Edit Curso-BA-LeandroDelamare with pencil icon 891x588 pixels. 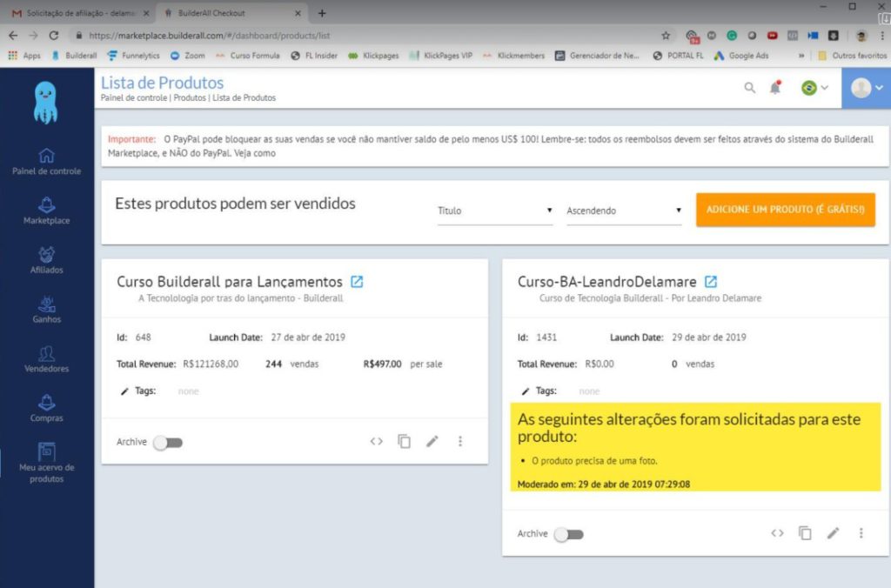coord(833,533)
